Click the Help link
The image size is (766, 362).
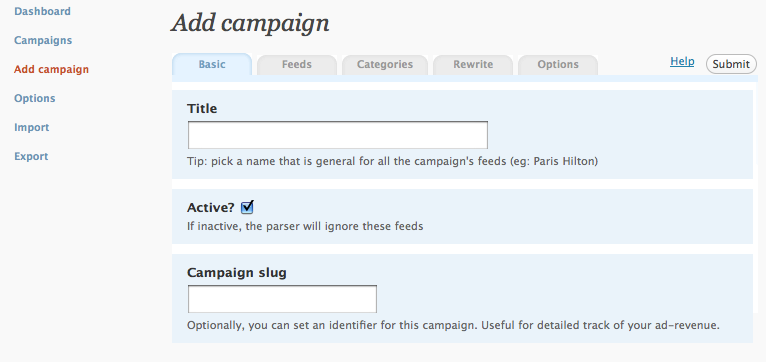coord(682,61)
